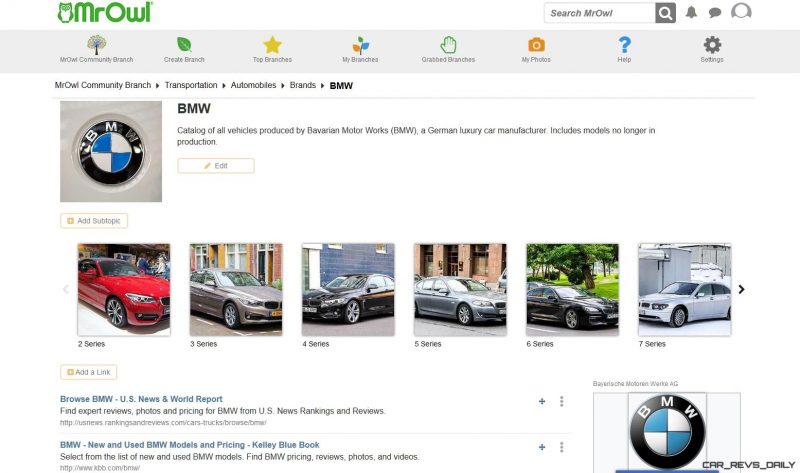This screenshot has height=473, width=800.
Task: Click Add a Link button
Action: (88, 372)
